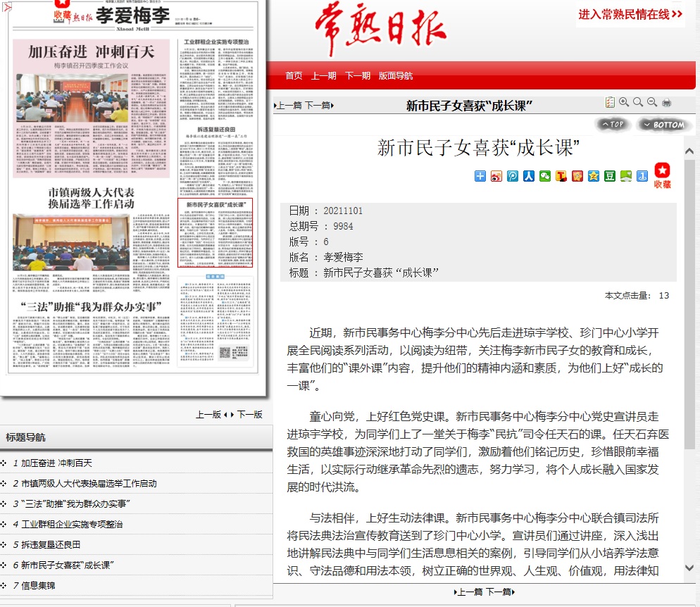This screenshot has width=700, height=607.
Task: Go to 首页 in the red navigation bar
Action: click(294, 76)
